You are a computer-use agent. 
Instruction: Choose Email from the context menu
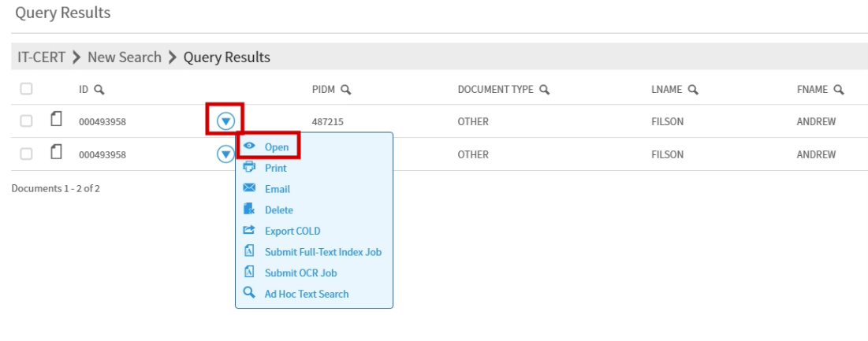[x=277, y=189]
